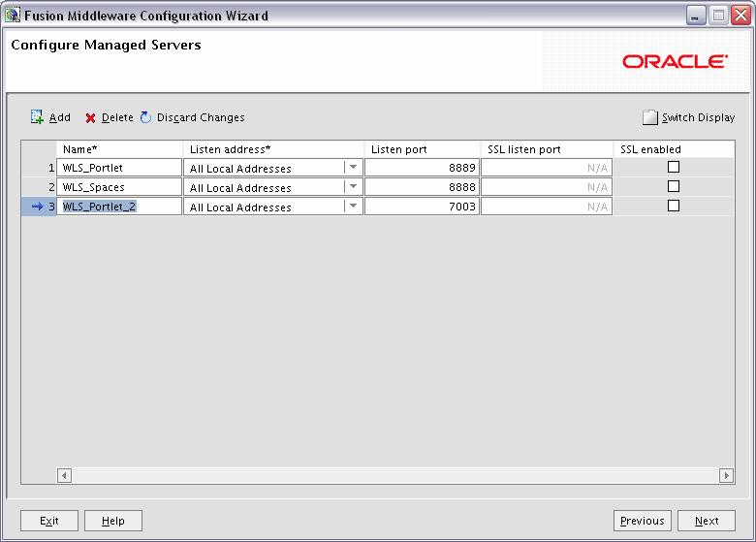Click the horizontal scrollbar track
The width and height of the screenshot is (756, 542).
pos(395,475)
